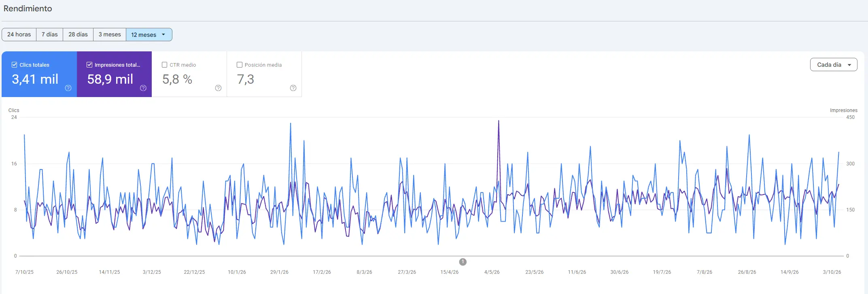Select the 24 horas range tab
The width and height of the screenshot is (868, 294).
(x=19, y=34)
